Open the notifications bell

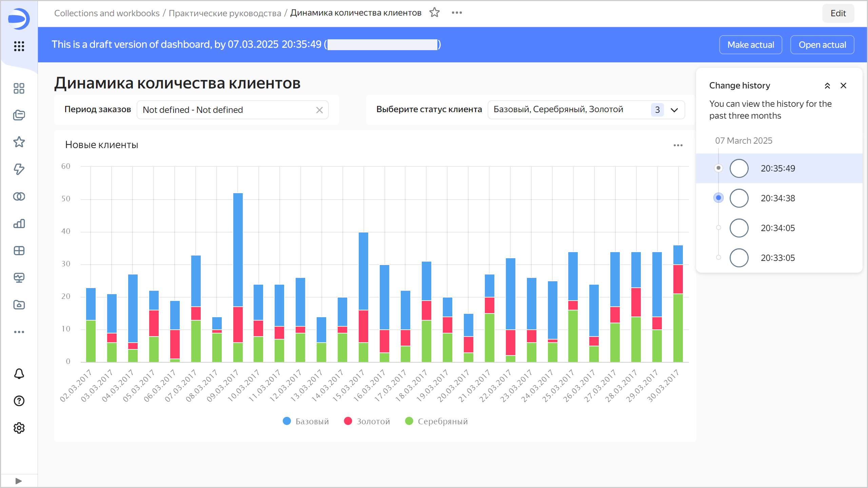19,374
